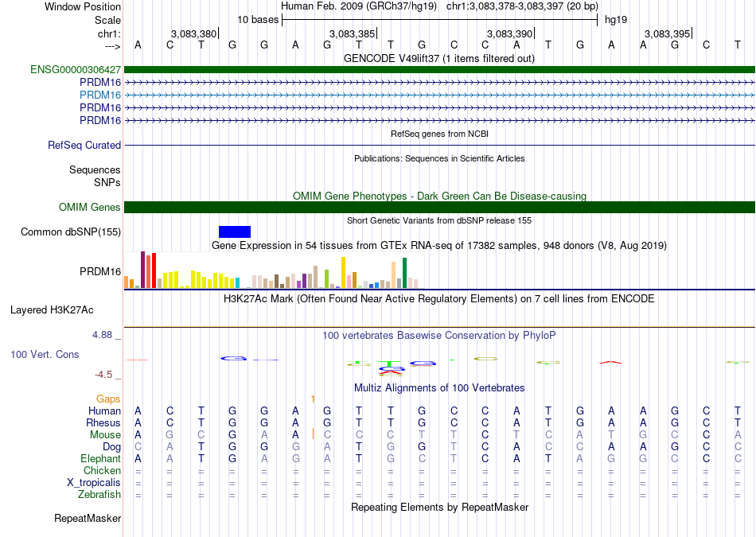Open the GTEx expression bar chart for PRDM16
The image size is (756, 537).
pyautogui.click(x=274, y=270)
